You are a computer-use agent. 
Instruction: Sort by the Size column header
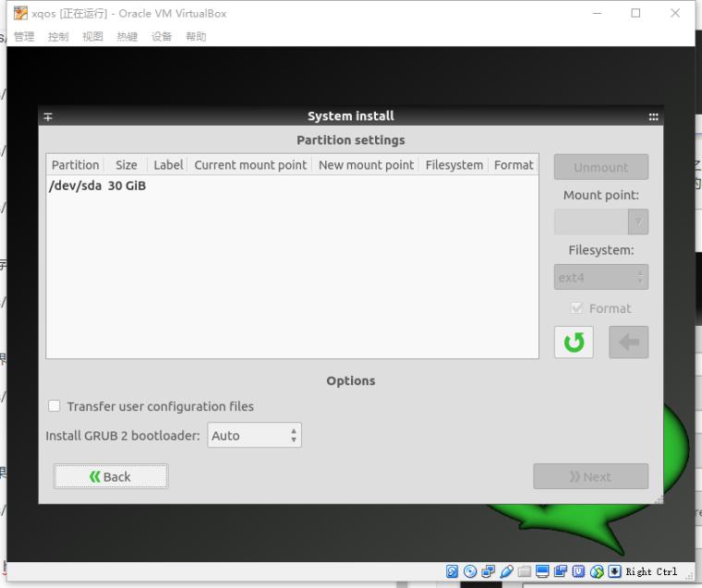[127, 165]
